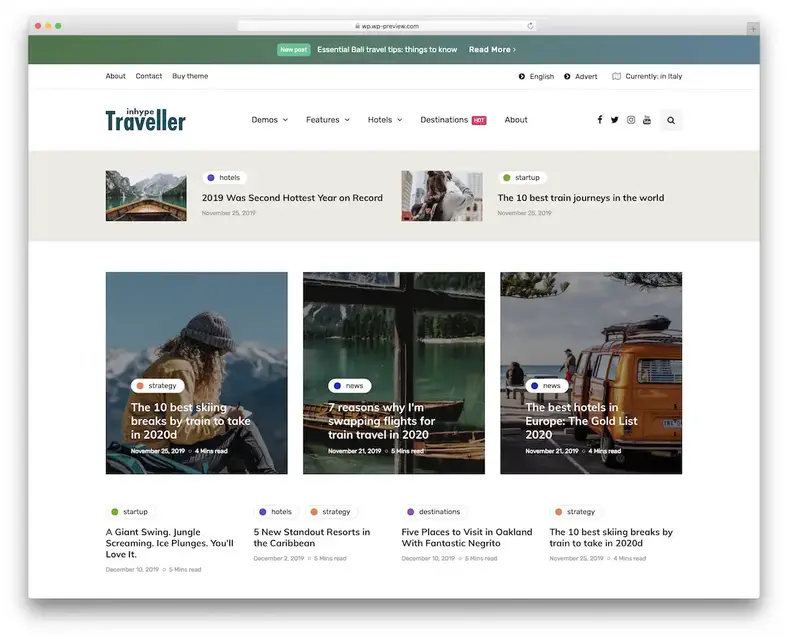Click the arrow icon before English

point(522,76)
